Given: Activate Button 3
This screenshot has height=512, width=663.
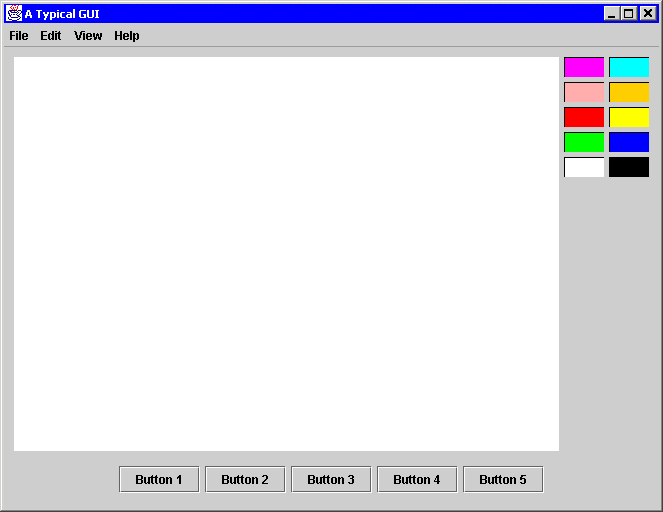Looking at the screenshot, I should tap(331, 480).
